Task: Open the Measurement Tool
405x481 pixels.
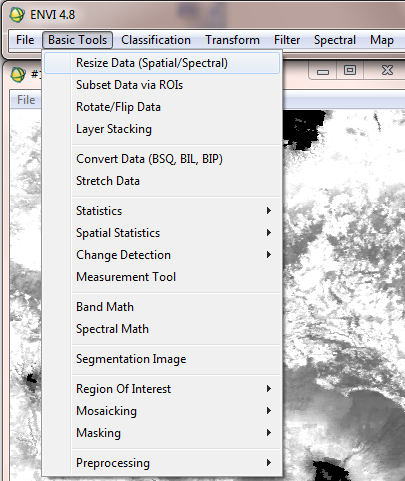Action: click(x=162, y=277)
